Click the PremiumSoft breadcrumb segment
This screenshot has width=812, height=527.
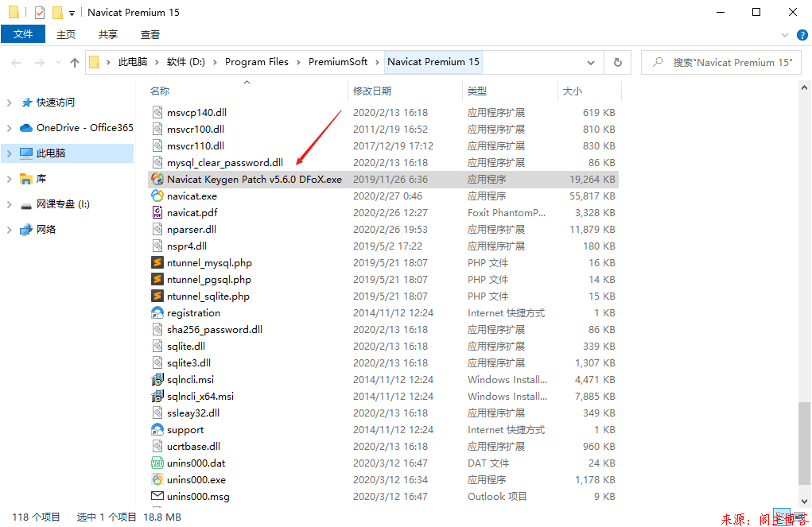coord(338,62)
